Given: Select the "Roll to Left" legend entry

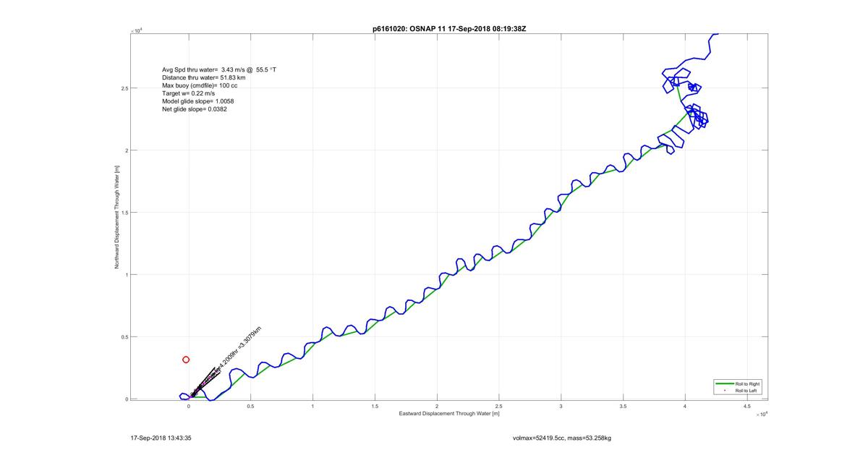Looking at the screenshot, I should click(x=746, y=391).
